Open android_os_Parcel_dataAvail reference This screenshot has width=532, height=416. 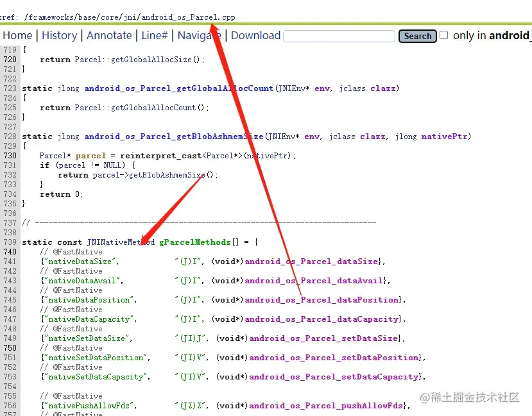[x=314, y=281]
